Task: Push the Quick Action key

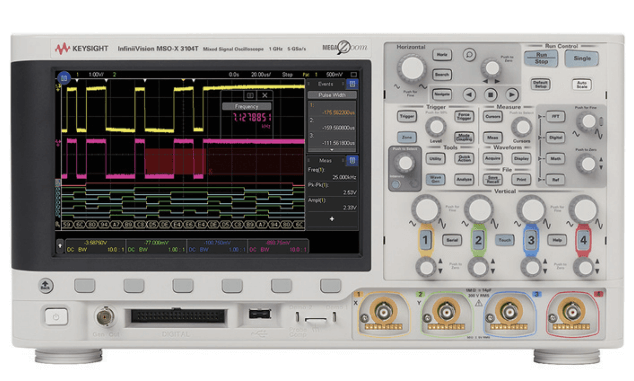Action: point(464,159)
